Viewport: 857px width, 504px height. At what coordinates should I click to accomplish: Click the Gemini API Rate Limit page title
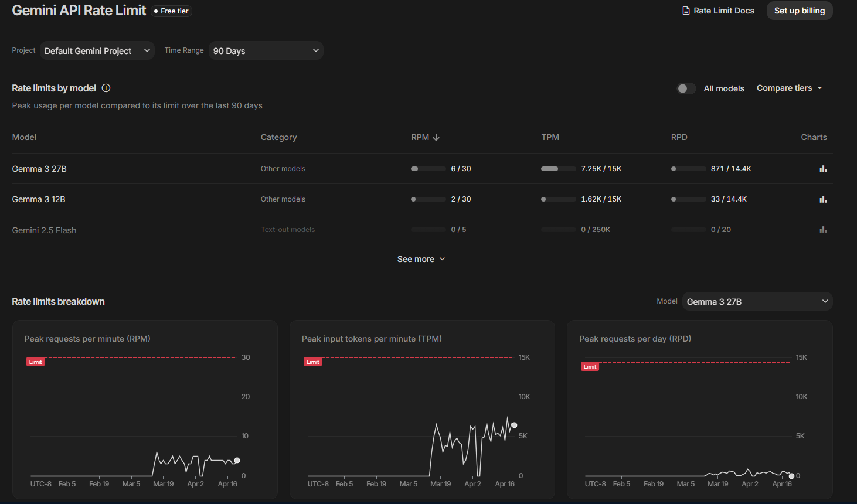coord(79,11)
